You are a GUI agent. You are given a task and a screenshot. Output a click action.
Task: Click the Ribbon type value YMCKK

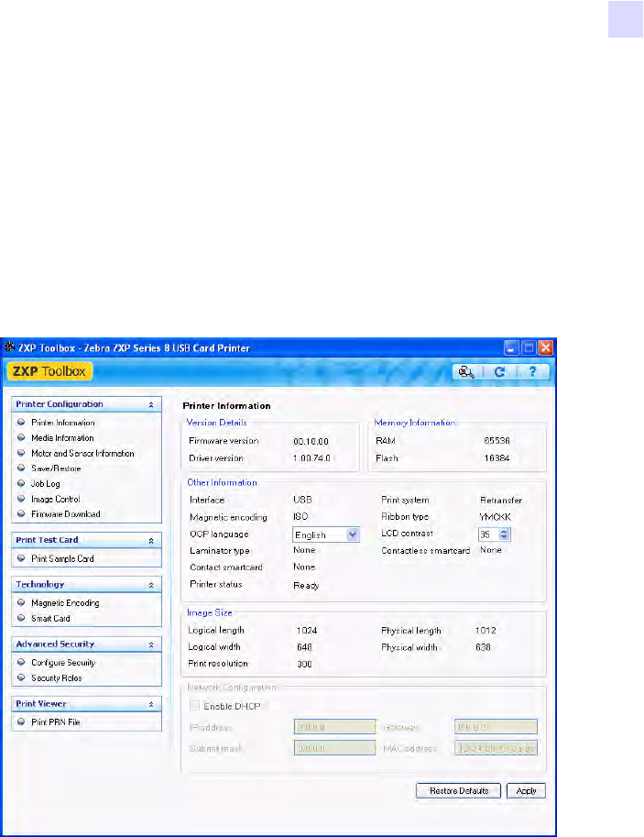496,517
